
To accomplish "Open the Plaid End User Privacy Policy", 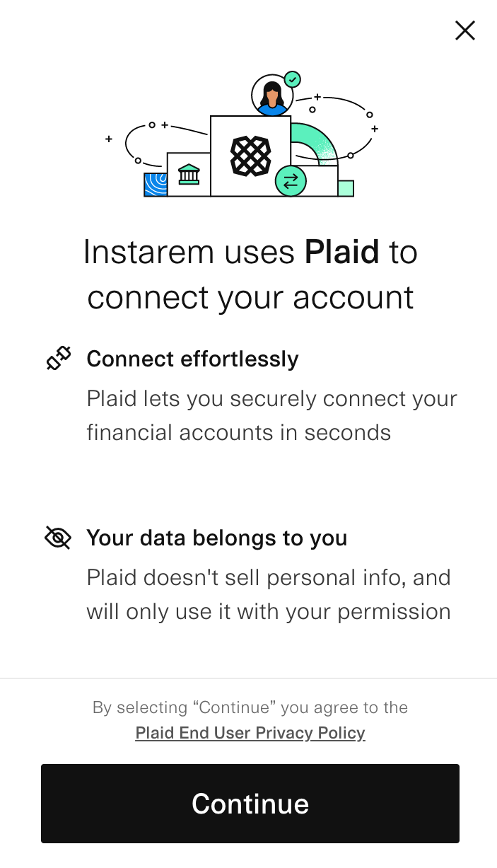I will pos(250,733).
